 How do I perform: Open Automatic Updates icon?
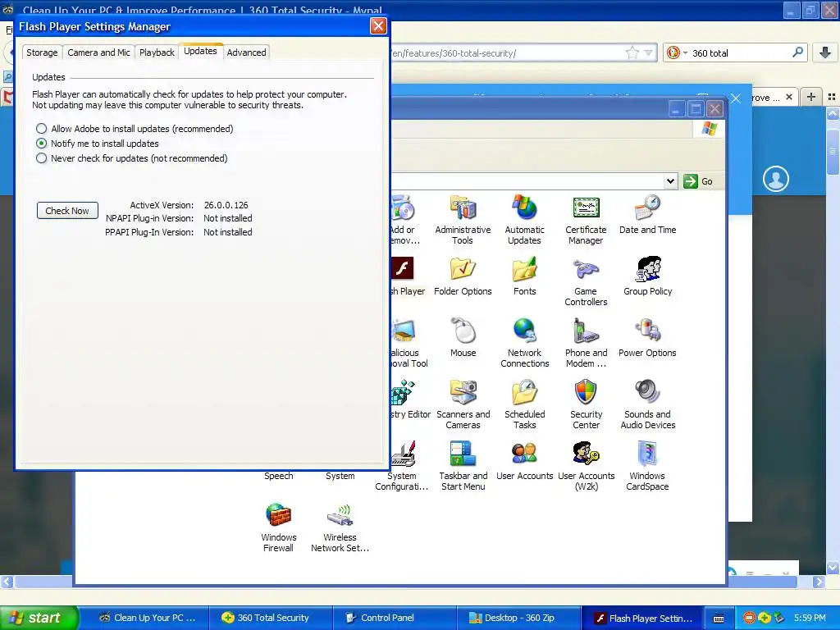pos(524,219)
